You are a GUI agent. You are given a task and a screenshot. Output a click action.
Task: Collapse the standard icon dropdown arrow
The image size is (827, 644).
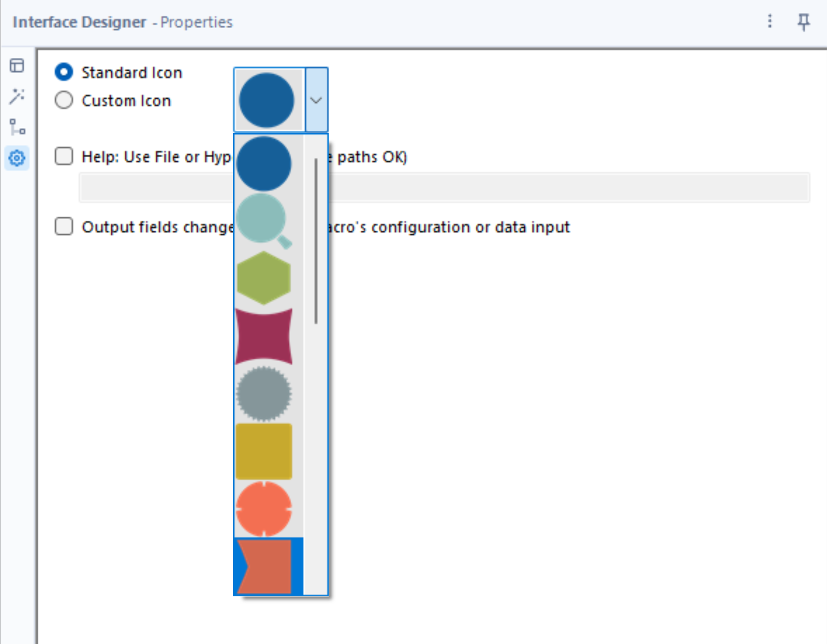(x=316, y=100)
